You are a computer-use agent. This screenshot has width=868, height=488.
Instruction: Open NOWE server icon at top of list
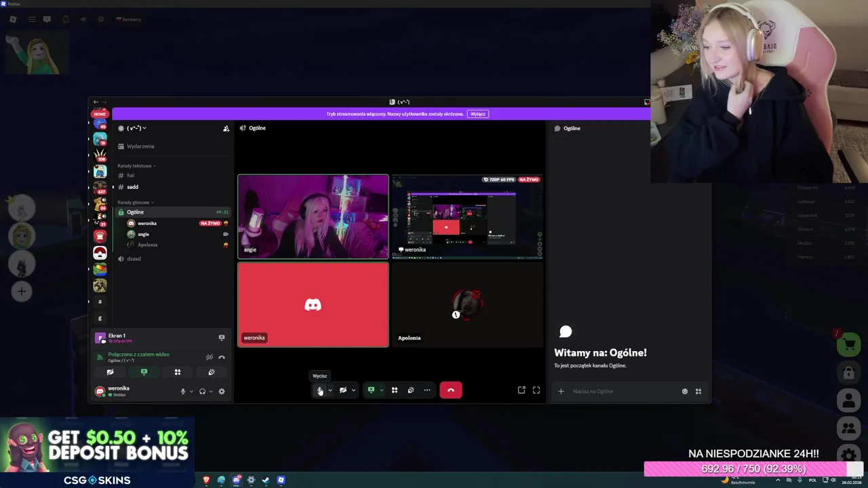[100, 114]
